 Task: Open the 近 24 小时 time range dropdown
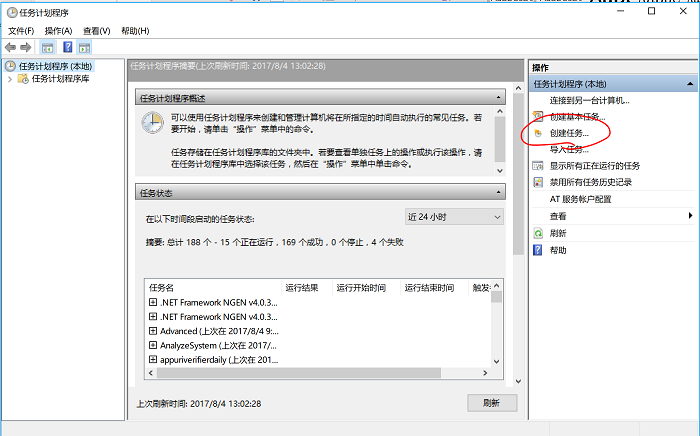pos(454,217)
